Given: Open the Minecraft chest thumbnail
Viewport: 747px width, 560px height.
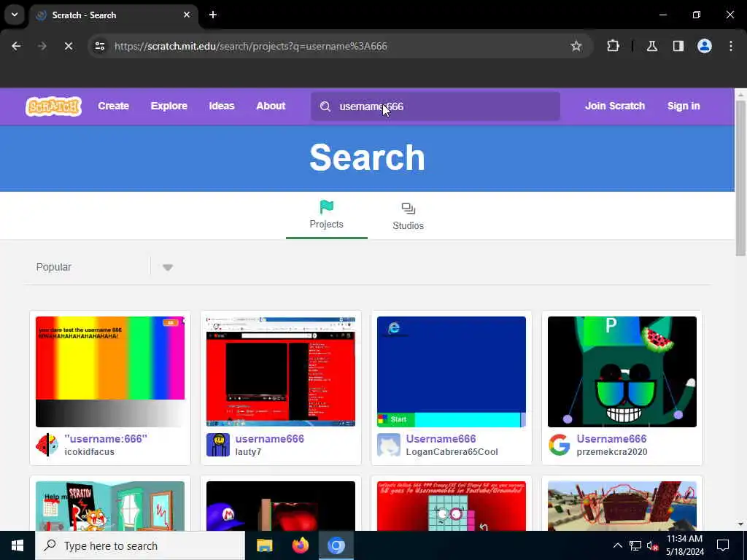Looking at the screenshot, I should tap(622, 506).
